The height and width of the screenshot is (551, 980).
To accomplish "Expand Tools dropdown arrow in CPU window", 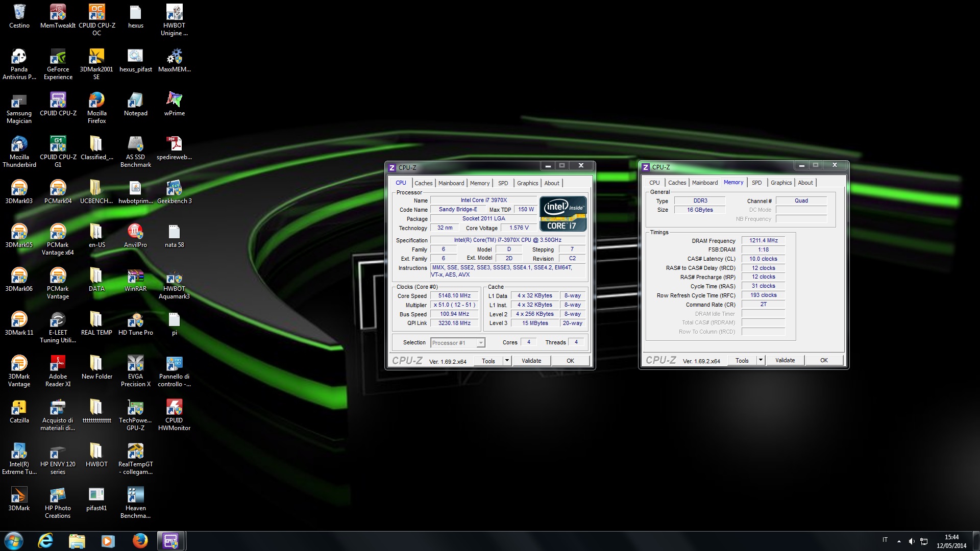I will point(507,361).
